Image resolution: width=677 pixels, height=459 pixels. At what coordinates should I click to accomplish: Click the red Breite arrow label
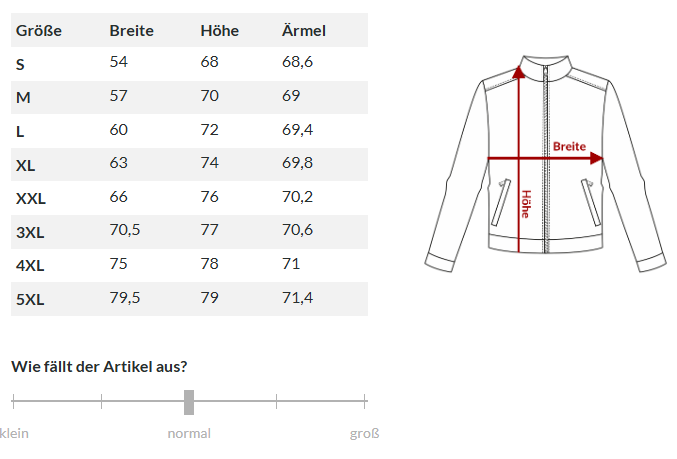point(569,146)
